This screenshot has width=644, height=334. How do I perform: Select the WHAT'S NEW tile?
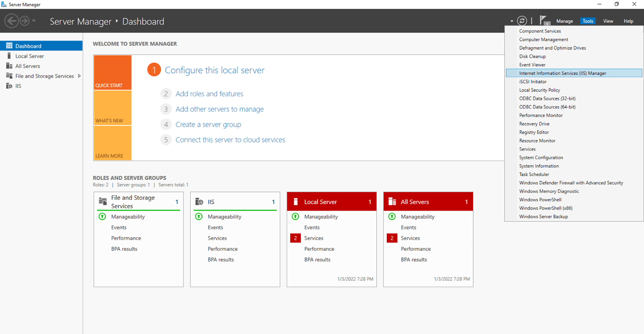[x=113, y=108]
